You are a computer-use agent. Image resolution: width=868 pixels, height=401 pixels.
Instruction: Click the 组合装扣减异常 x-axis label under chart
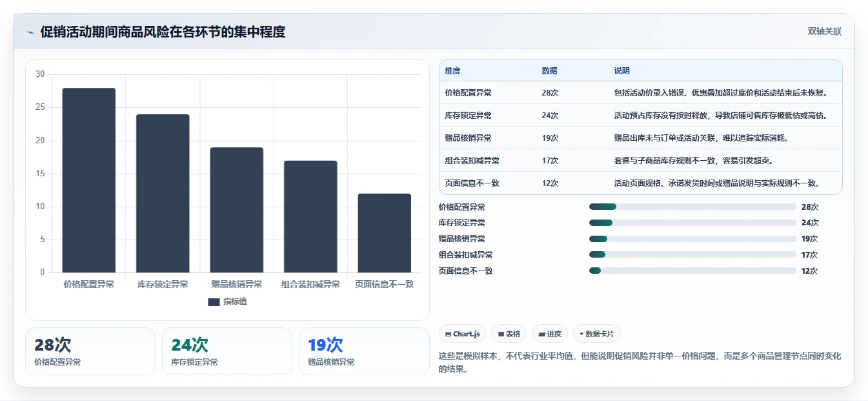[x=310, y=284]
